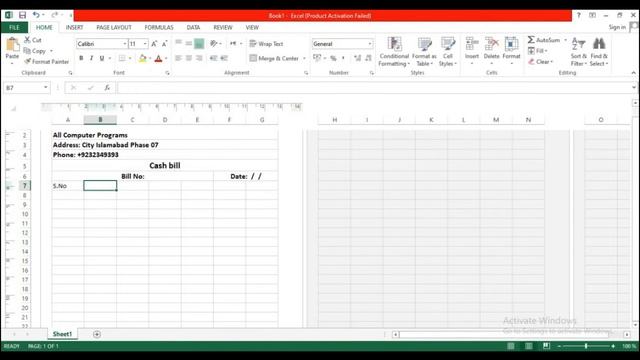Switch to the FORMULAS tab
Screen dimensions: 640x360
159,27
